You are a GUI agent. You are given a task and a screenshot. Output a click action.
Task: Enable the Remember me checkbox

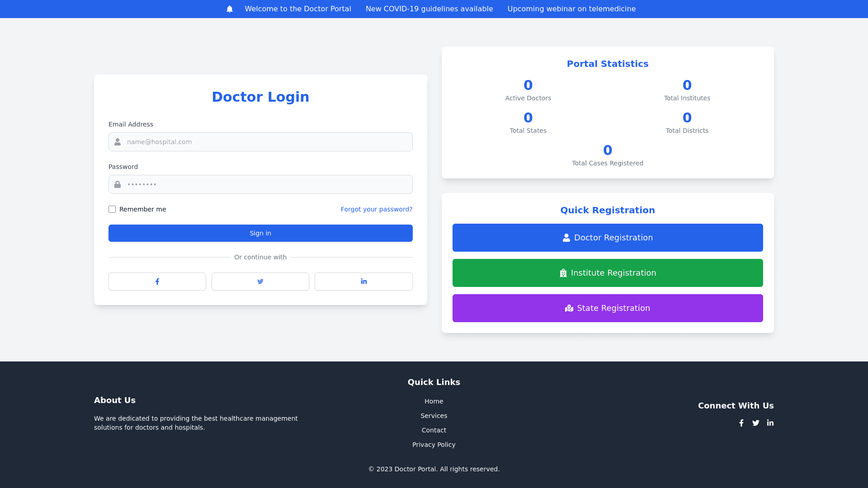click(x=112, y=209)
